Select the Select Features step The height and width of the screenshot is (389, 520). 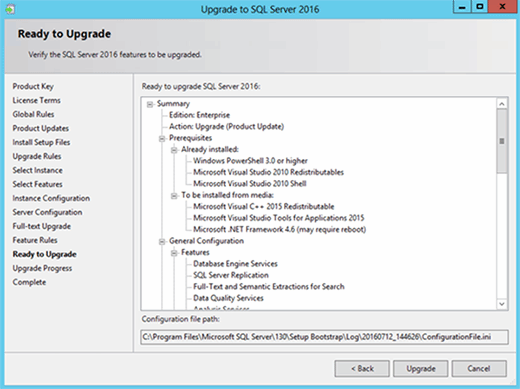(38, 184)
